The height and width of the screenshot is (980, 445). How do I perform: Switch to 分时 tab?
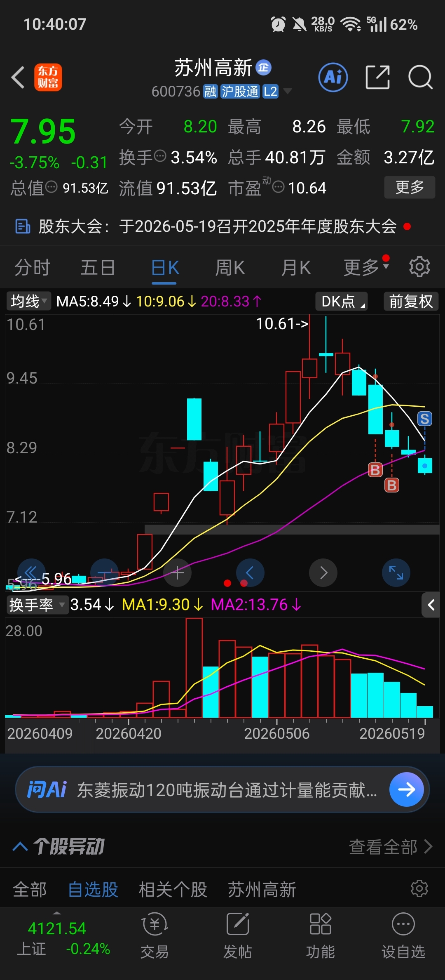click(32, 267)
